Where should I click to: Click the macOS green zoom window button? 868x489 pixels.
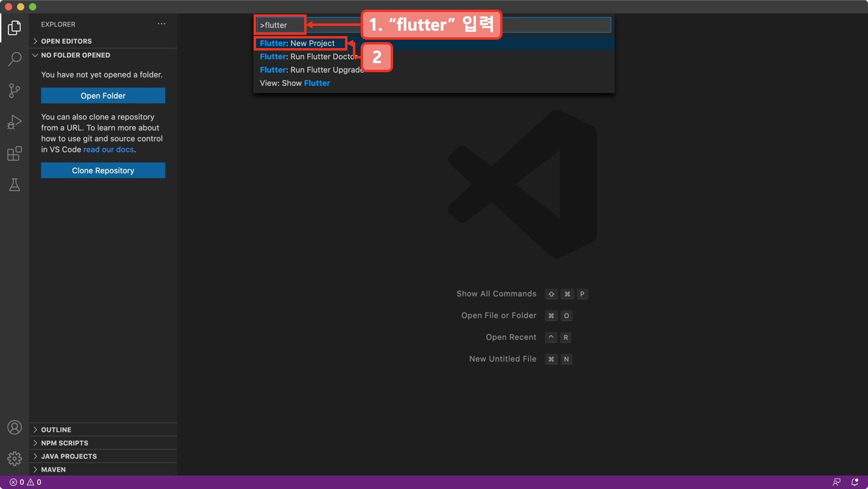[x=32, y=7]
